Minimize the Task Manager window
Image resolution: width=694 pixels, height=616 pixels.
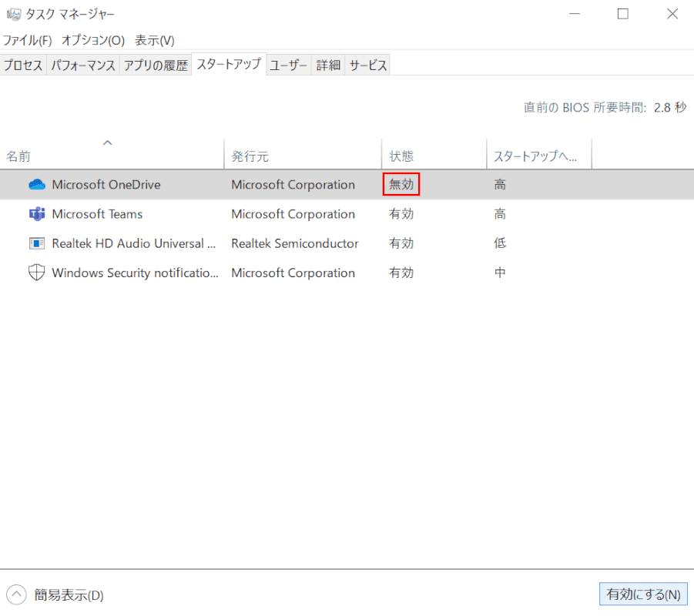click(x=575, y=14)
